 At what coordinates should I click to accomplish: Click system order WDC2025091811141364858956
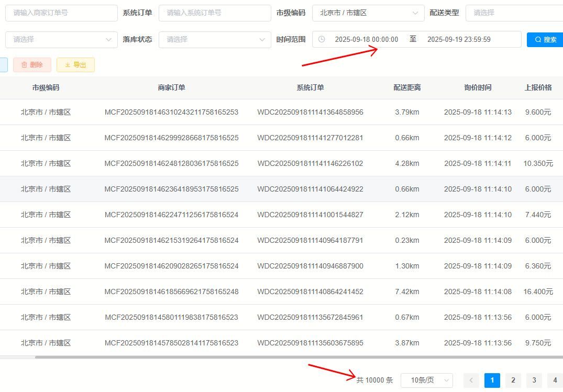point(310,113)
